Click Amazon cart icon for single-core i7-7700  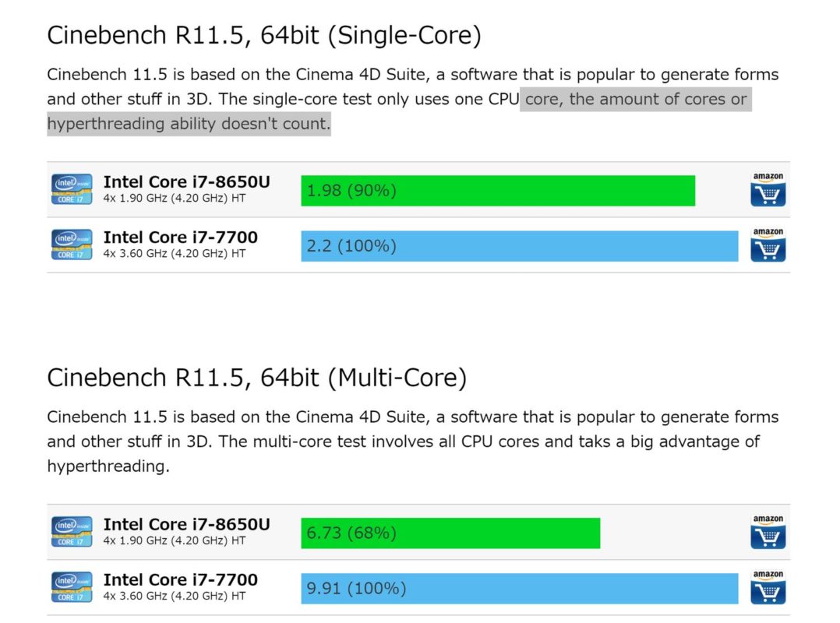click(x=768, y=245)
